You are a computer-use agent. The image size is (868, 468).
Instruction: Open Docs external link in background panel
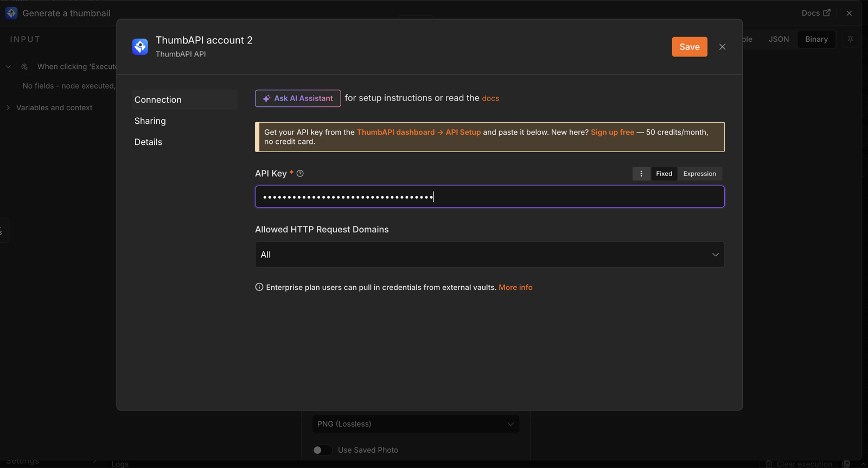click(816, 13)
